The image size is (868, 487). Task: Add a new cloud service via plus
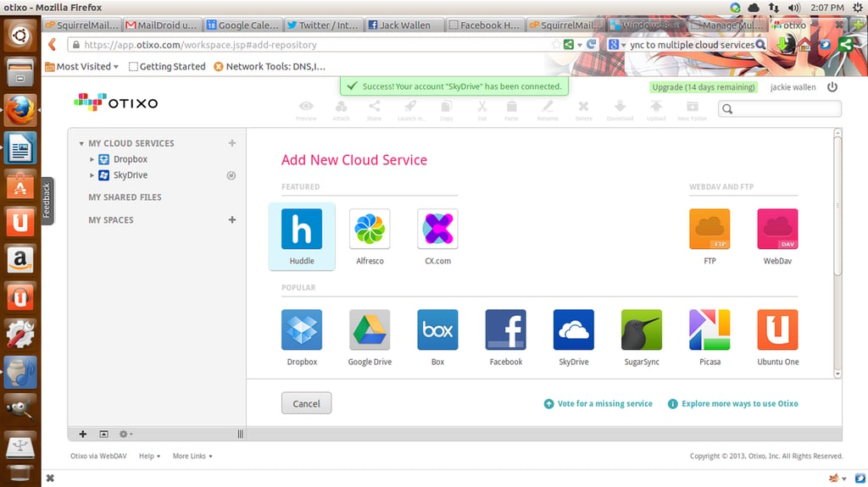click(x=232, y=143)
